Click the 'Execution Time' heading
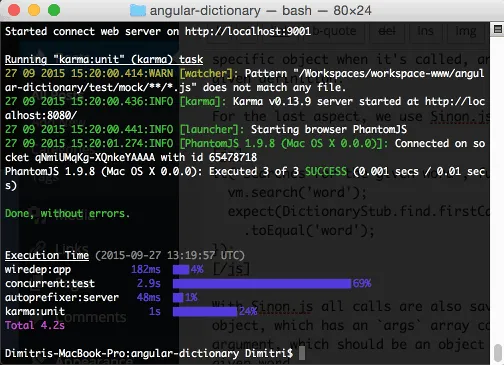504x365 pixels. click(x=47, y=255)
